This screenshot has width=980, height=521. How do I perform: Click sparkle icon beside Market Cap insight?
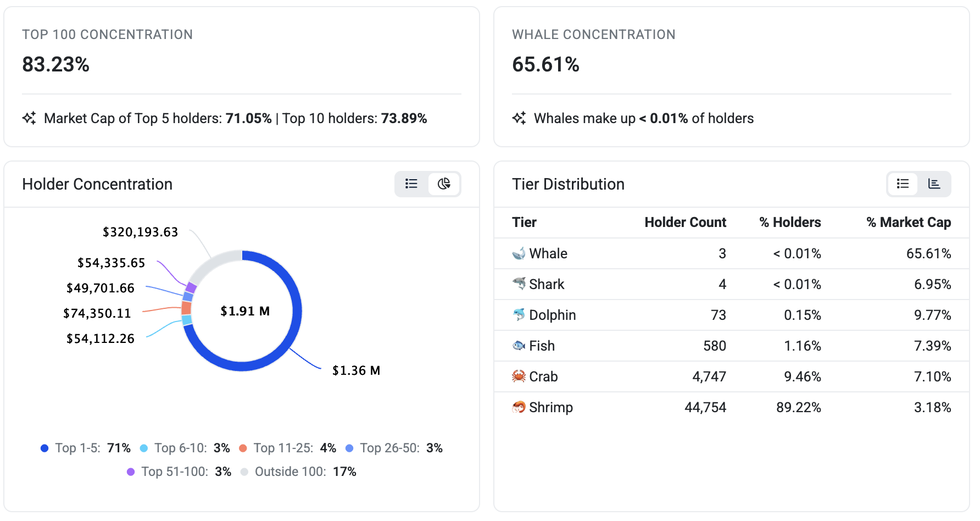pyautogui.click(x=29, y=118)
